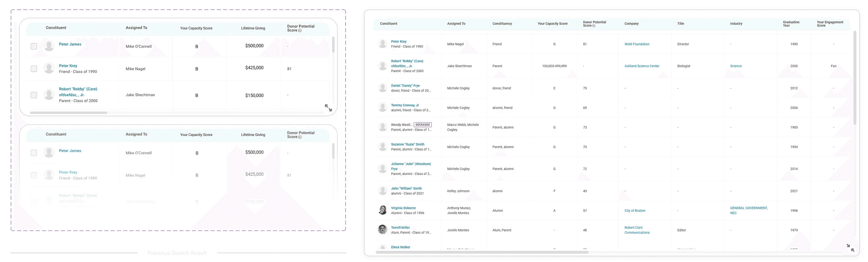Click Robert "Robby" (Care) avatar in large table
This screenshot has width=868, height=262.
click(383, 65)
